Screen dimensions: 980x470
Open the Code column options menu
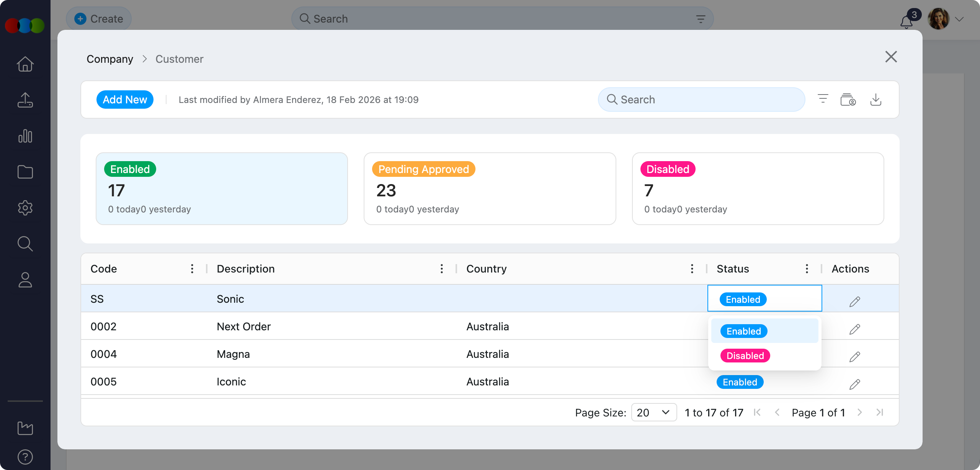point(192,269)
